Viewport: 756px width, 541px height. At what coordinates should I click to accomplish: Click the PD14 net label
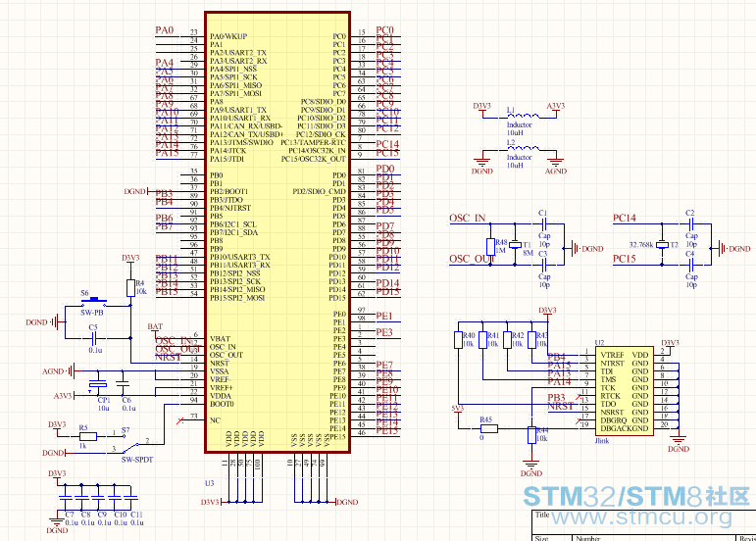point(387,283)
